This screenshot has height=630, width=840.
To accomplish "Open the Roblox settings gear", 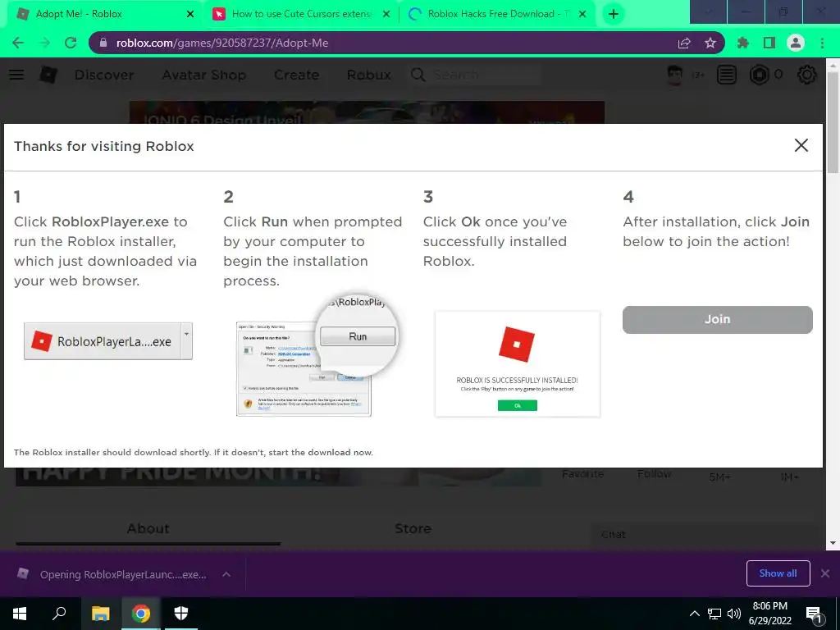I will tap(807, 75).
